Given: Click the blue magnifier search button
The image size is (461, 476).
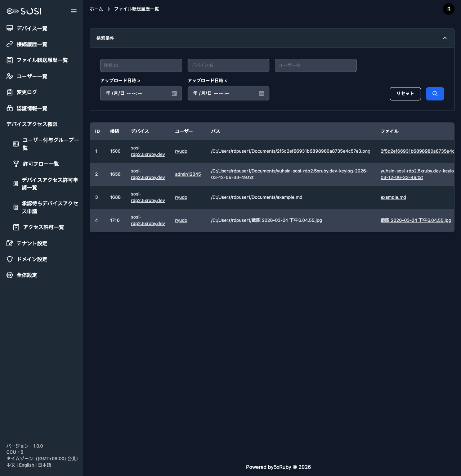Looking at the screenshot, I should (x=435, y=94).
